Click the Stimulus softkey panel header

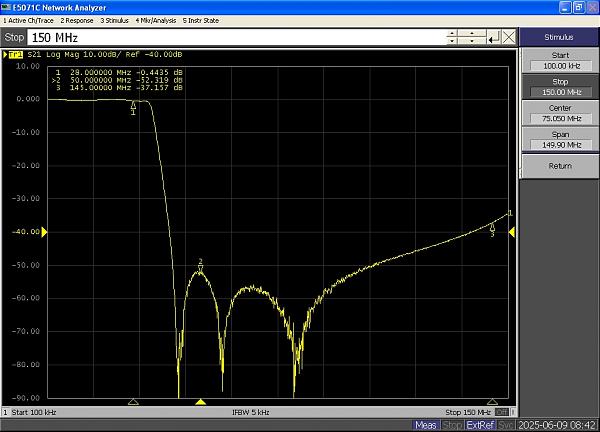coord(559,37)
